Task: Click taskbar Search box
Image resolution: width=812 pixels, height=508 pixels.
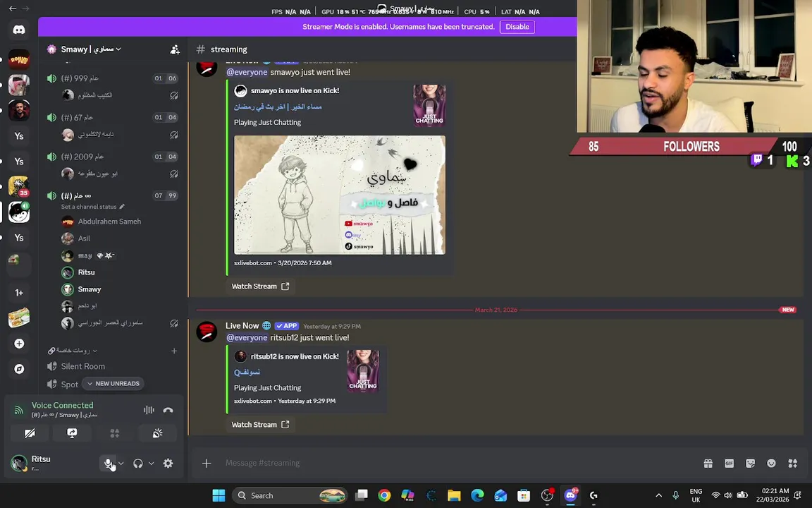Action: click(x=290, y=495)
